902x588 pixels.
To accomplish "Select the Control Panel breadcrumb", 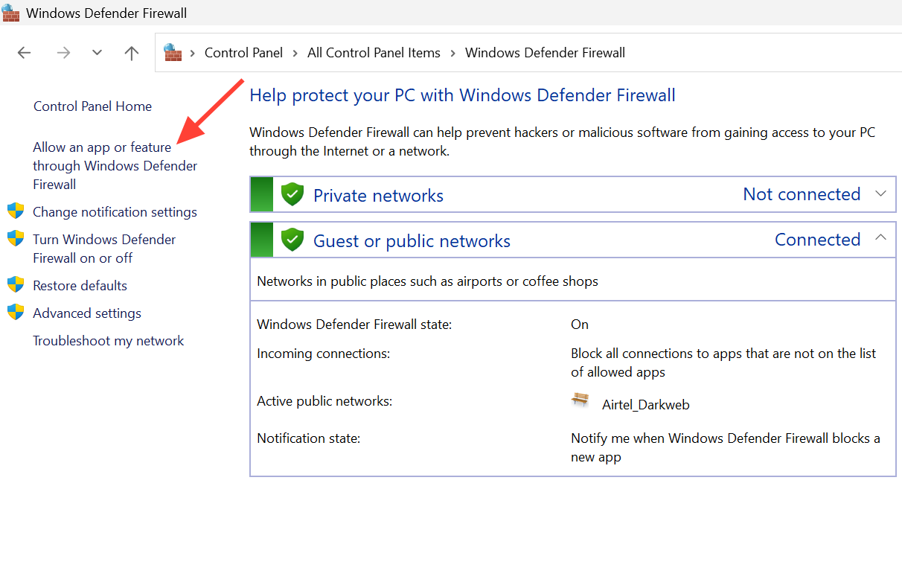I will pos(243,53).
